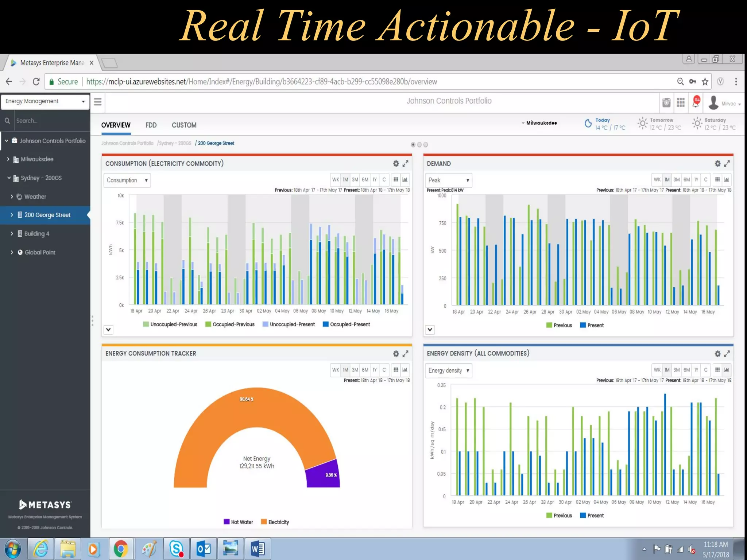Open settings gear on Energy Density panel
Viewport: 747px width, 560px height.
(717, 354)
